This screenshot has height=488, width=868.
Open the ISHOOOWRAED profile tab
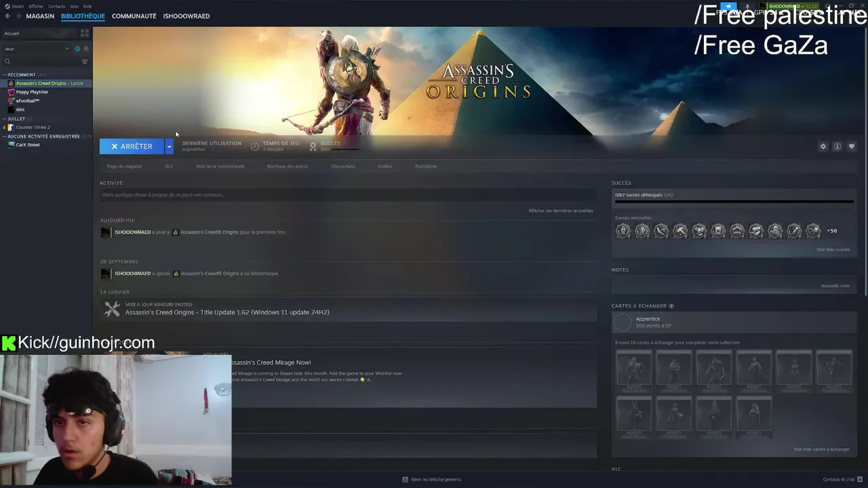186,16
